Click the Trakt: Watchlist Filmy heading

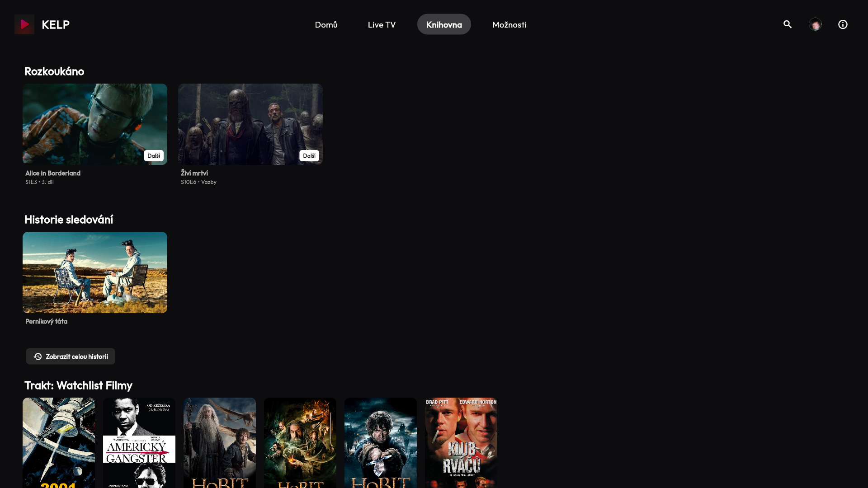pyautogui.click(x=78, y=385)
